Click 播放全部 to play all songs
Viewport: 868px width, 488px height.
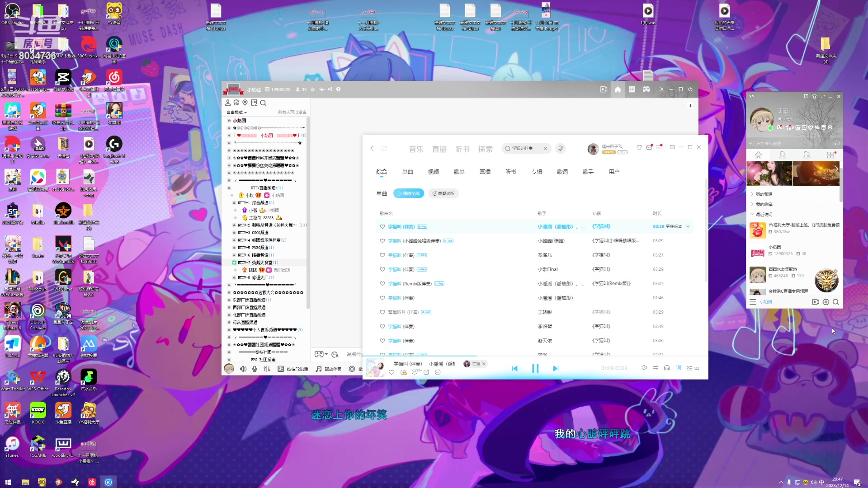(x=409, y=193)
